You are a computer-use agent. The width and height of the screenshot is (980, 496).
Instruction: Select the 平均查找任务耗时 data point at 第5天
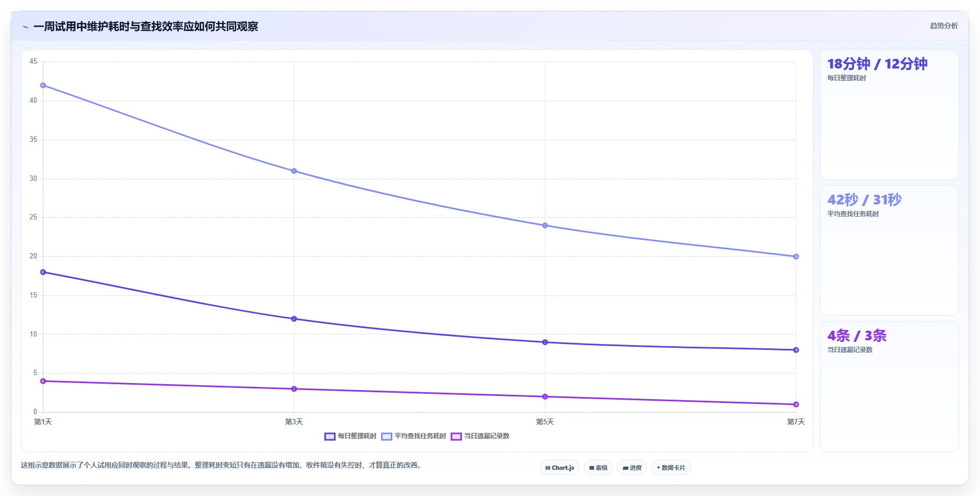pos(545,226)
